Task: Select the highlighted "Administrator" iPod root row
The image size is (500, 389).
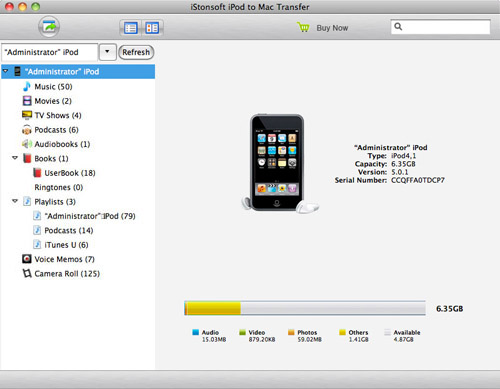Action: pyautogui.click(x=78, y=72)
